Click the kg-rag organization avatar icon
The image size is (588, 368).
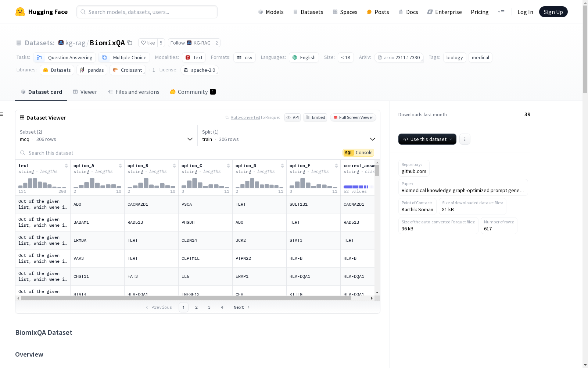pos(61,43)
